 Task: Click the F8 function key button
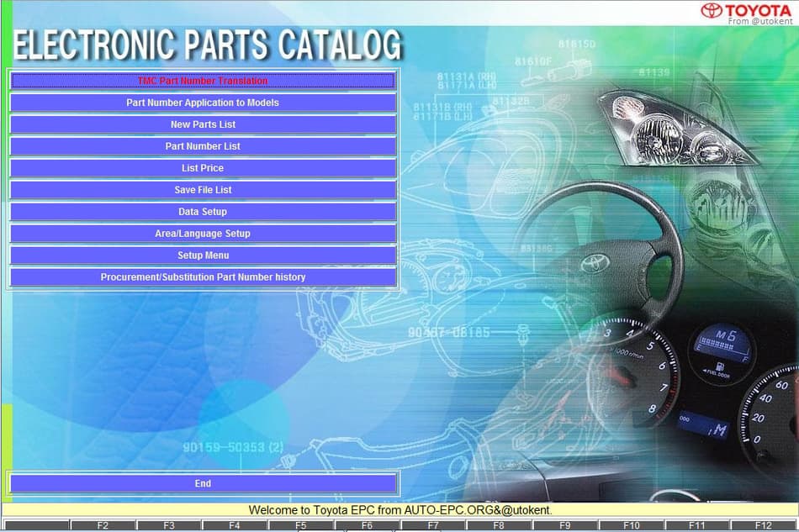[x=499, y=525]
